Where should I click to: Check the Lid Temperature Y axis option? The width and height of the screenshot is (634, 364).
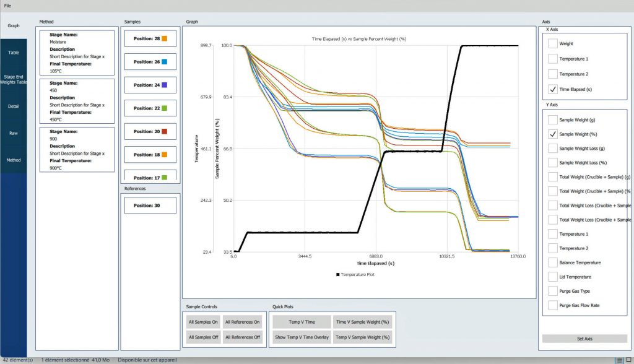point(553,277)
